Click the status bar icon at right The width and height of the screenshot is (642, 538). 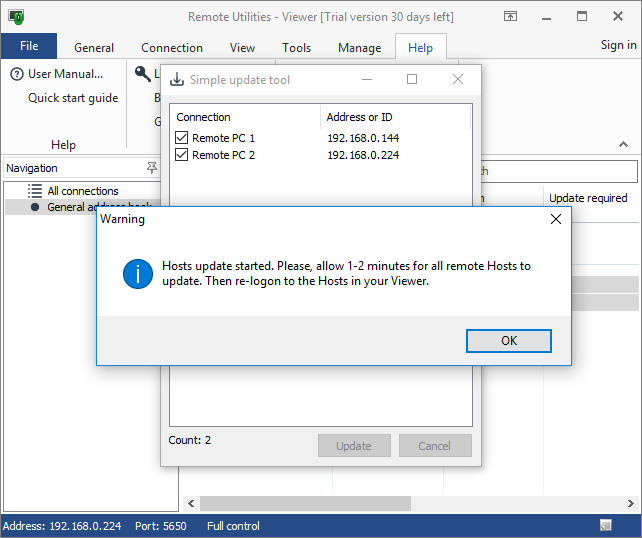pos(606,525)
